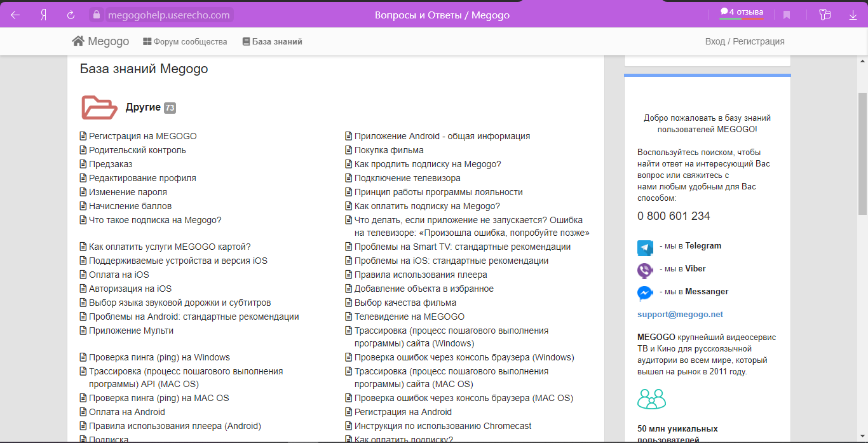The width and height of the screenshot is (868, 443).
Task: Click the Telegram icon in sidebar
Action: tap(645, 247)
